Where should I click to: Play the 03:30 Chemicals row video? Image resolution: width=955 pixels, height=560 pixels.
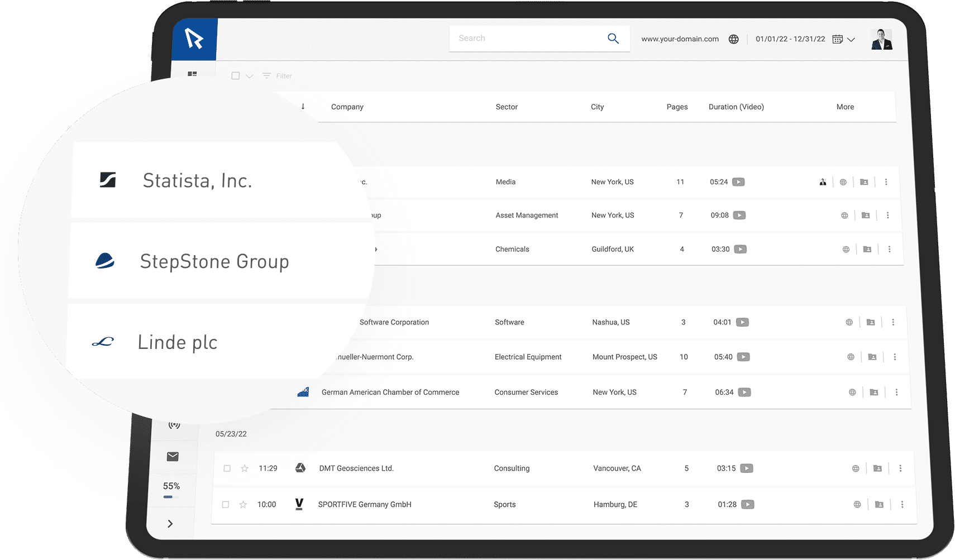pyautogui.click(x=741, y=249)
